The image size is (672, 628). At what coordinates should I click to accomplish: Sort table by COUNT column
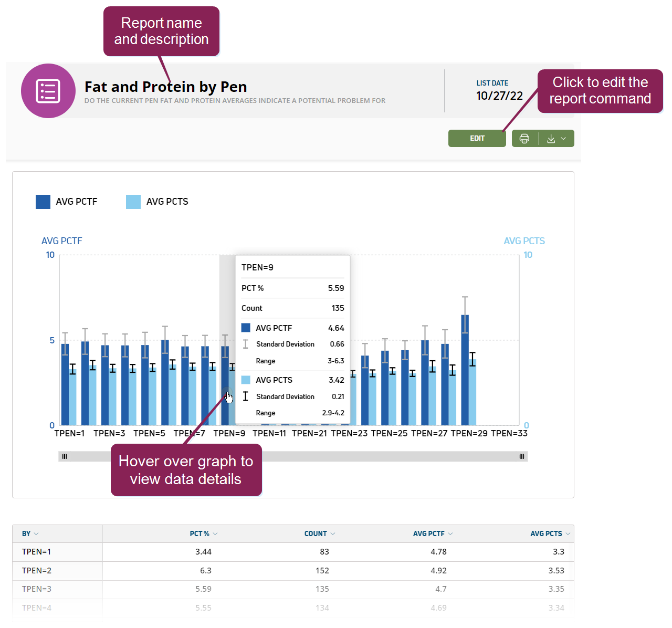[319, 533]
